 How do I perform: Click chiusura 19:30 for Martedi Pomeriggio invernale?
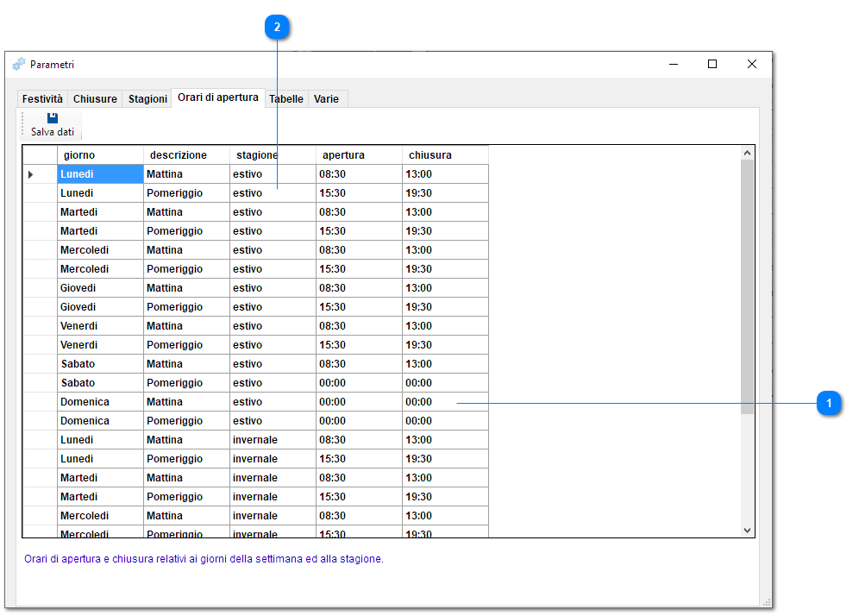click(x=445, y=497)
